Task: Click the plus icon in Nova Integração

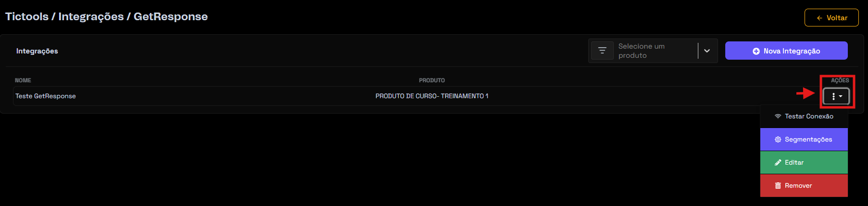Action: click(756, 51)
